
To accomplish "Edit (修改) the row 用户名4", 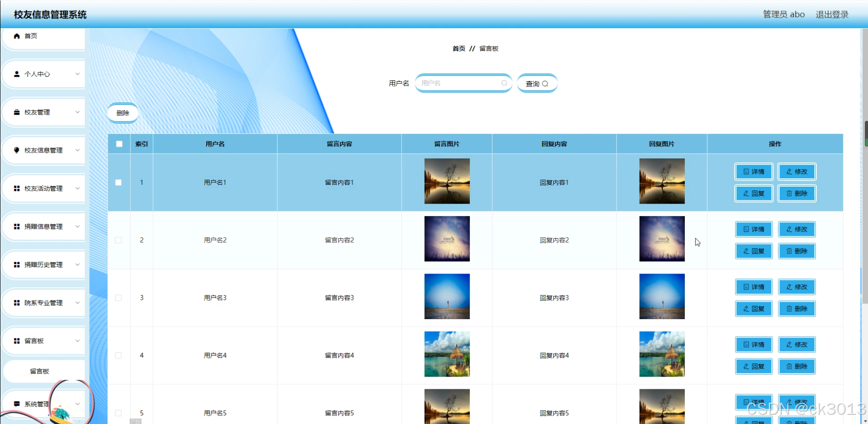I will pos(797,345).
